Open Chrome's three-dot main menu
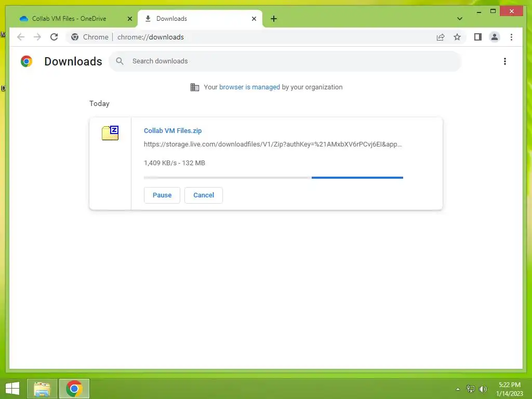The image size is (532, 399). [x=511, y=37]
